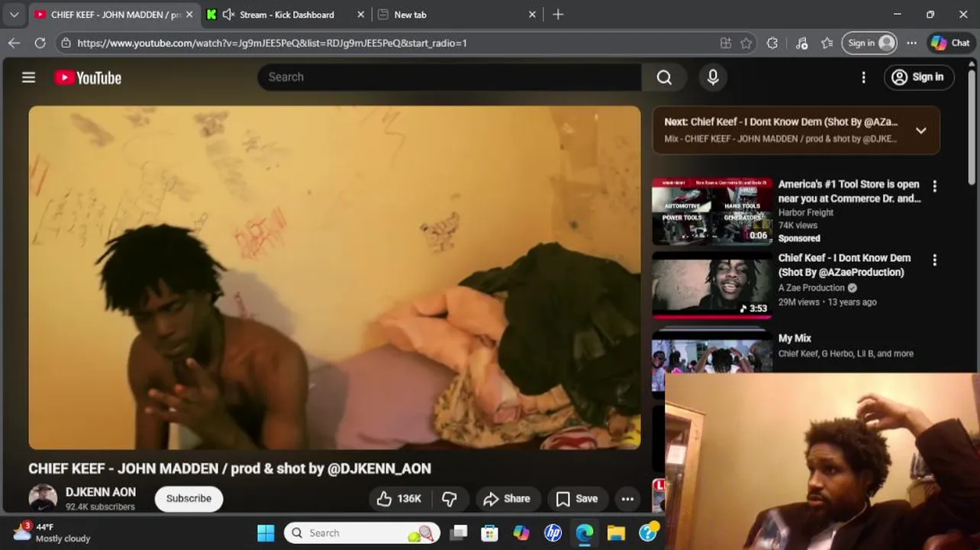Expand the Next mix playlist panel
This screenshot has height=550, width=980.
(921, 131)
